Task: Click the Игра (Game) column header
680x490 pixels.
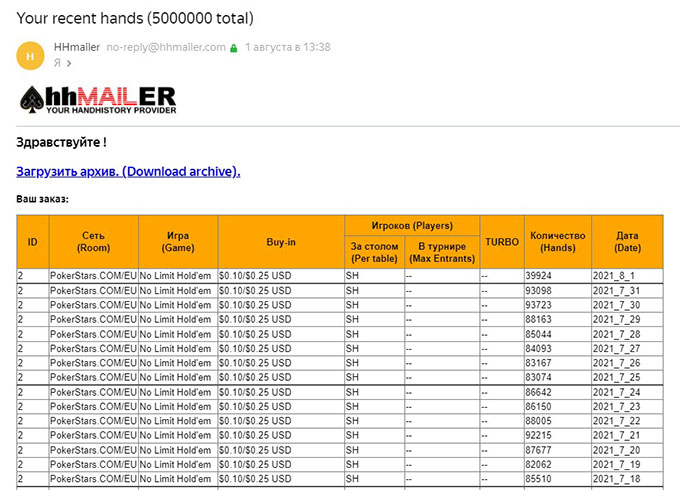Action: pyautogui.click(x=178, y=242)
